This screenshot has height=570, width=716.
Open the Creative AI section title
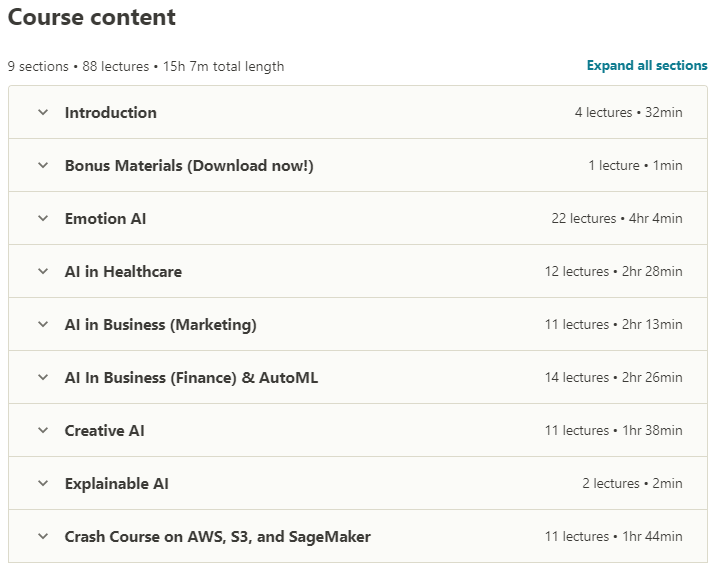[105, 430]
